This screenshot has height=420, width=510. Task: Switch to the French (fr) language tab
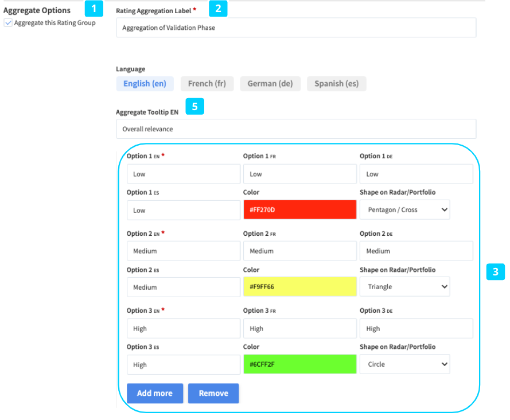pyautogui.click(x=207, y=84)
